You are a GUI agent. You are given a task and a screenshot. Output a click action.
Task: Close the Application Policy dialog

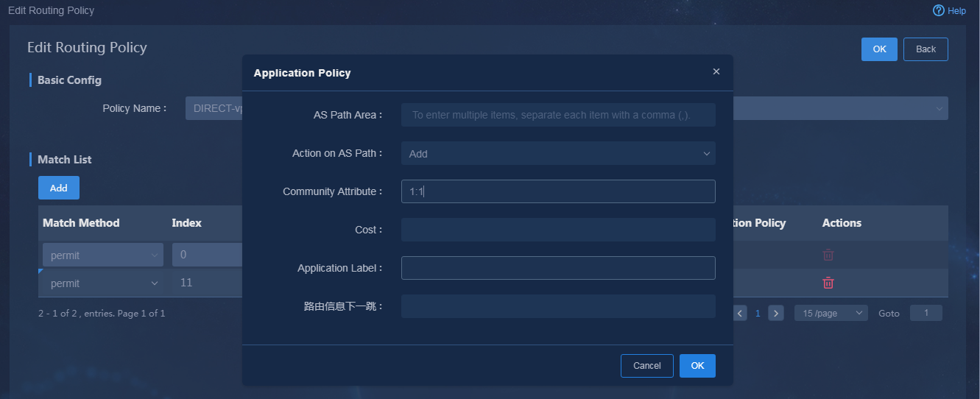(x=716, y=71)
